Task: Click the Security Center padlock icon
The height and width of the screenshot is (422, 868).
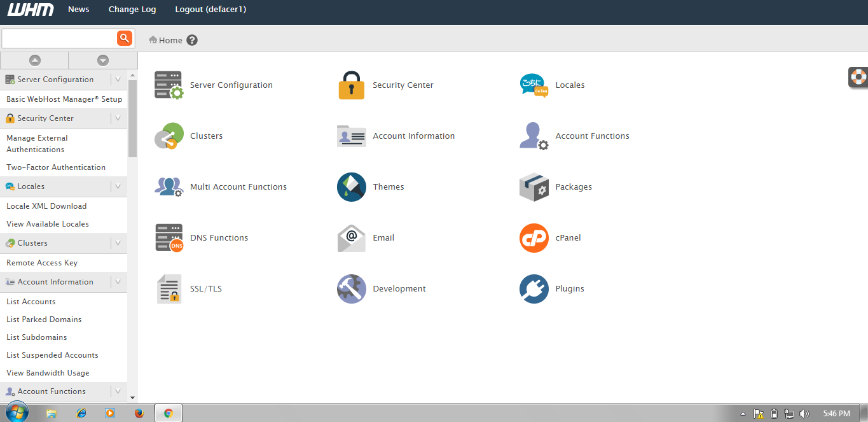Action: click(x=352, y=85)
